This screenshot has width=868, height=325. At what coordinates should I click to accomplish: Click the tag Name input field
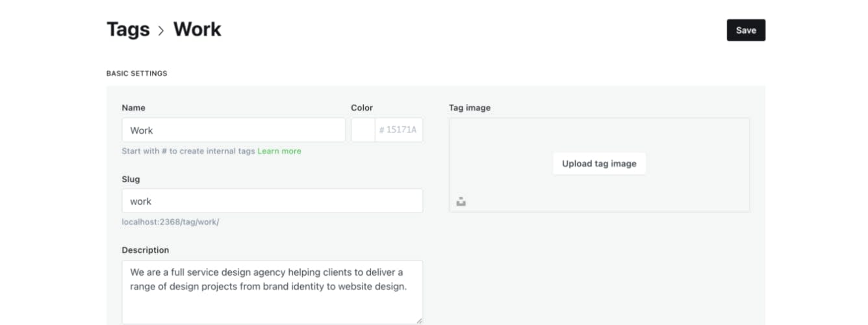click(233, 130)
